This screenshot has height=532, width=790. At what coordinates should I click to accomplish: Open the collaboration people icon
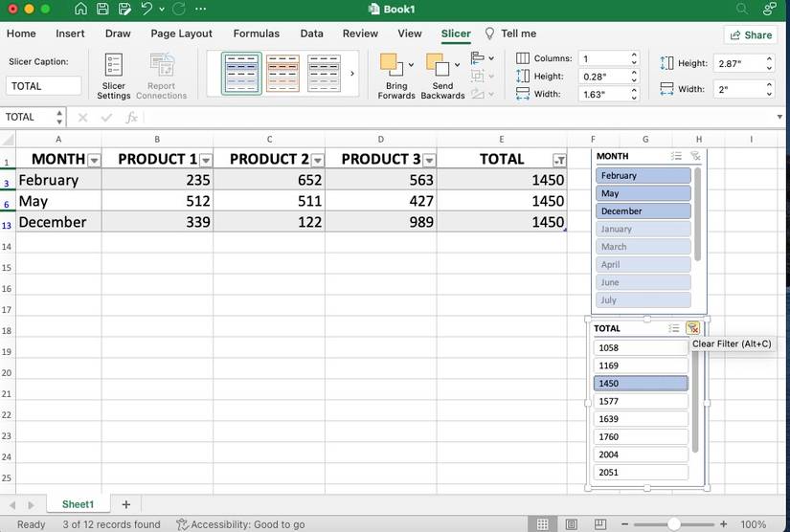pyautogui.click(x=769, y=9)
